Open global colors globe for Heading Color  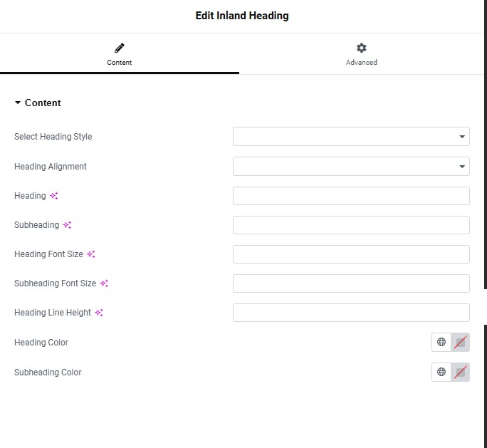[x=441, y=342]
